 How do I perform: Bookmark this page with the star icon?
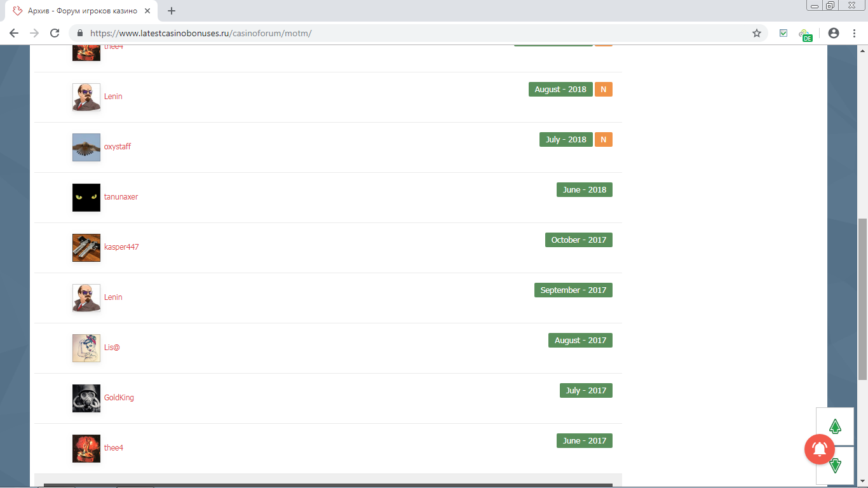[756, 33]
